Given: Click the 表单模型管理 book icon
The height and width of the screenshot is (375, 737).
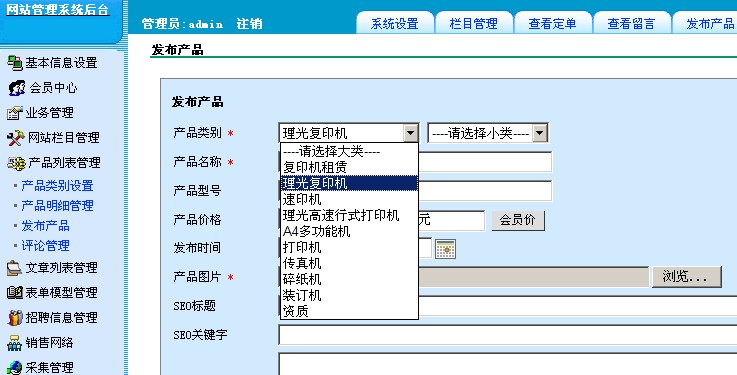Looking at the screenshot, I should coord(15,293).
